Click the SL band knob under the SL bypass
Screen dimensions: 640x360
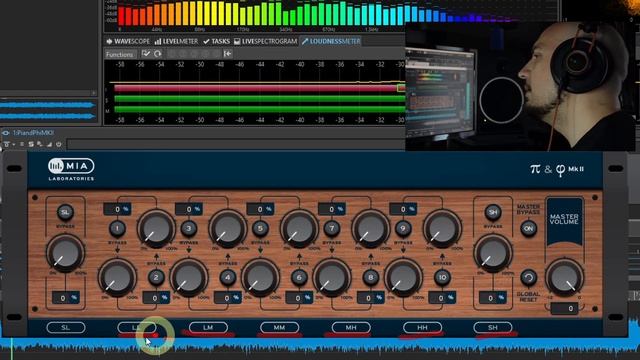(65, 254)
